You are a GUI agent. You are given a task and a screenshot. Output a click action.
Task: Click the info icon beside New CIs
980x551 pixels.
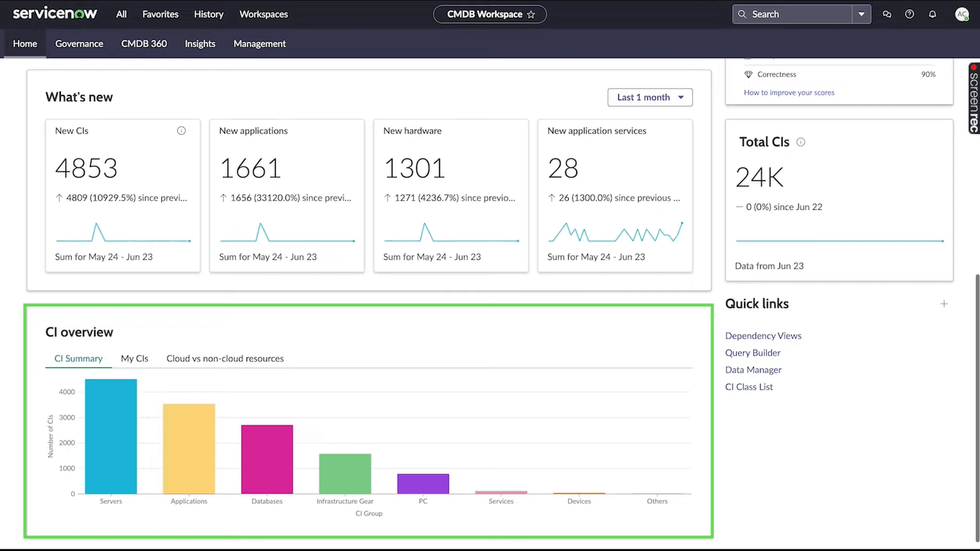(181, 130)
